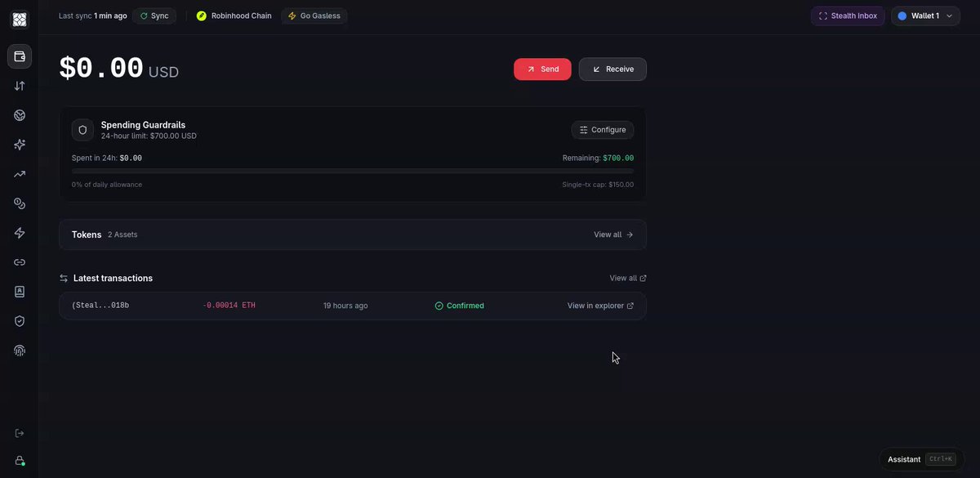Click the "Spent in 24h: $0.00" value
The width and height of the screenshot is (980, 478).
tap(107, 158)
